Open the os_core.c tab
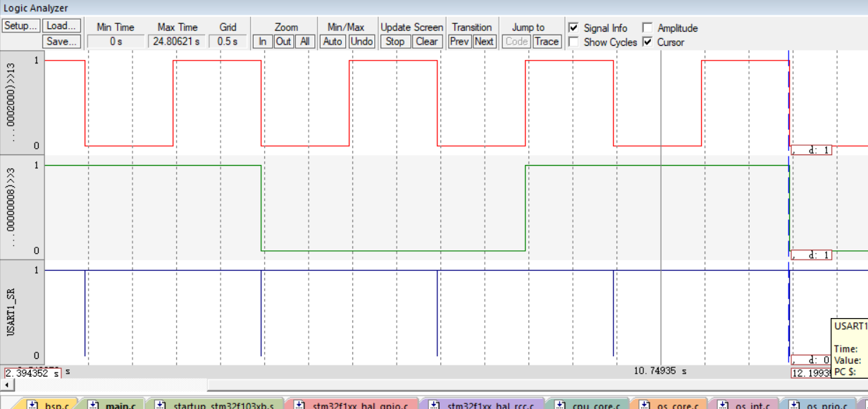This screenshot has width=868, height=409. pos(668,405)
